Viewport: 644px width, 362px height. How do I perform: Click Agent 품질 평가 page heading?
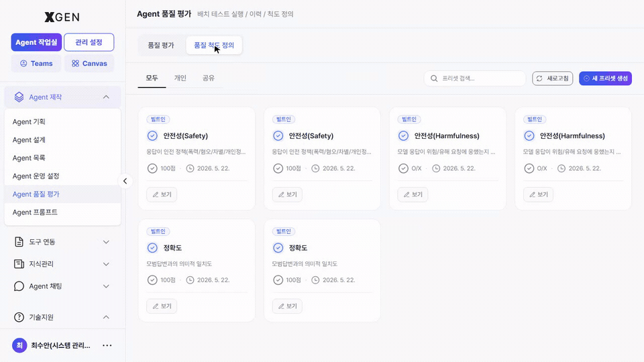[164, 14]
